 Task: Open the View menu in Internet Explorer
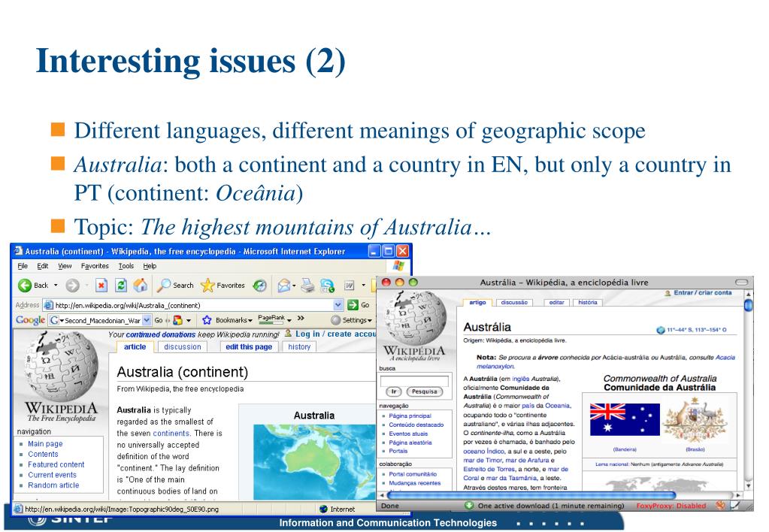coord(65,266)
